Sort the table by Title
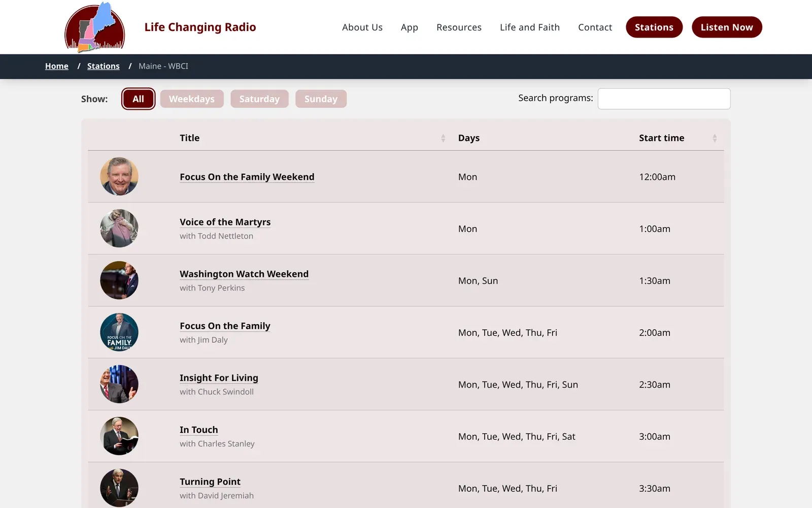 [x=312, y=138]
